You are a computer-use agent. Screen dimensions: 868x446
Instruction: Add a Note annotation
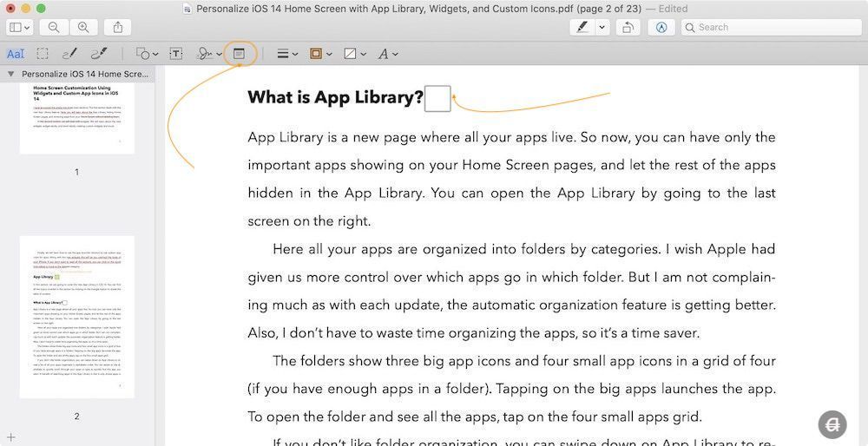[239, 54]
